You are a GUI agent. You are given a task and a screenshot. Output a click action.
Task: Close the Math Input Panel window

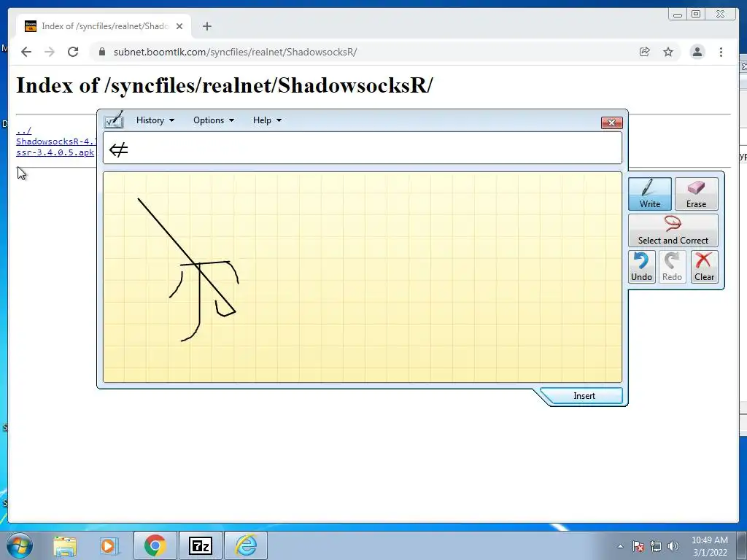tap(612, 122)
